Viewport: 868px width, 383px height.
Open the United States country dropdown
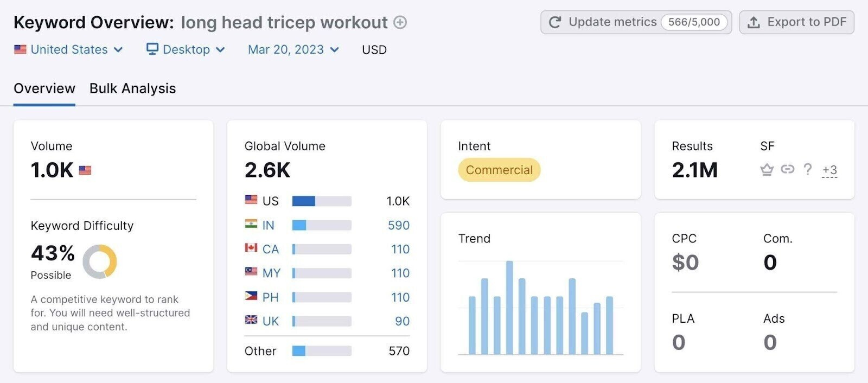[69, 49]
